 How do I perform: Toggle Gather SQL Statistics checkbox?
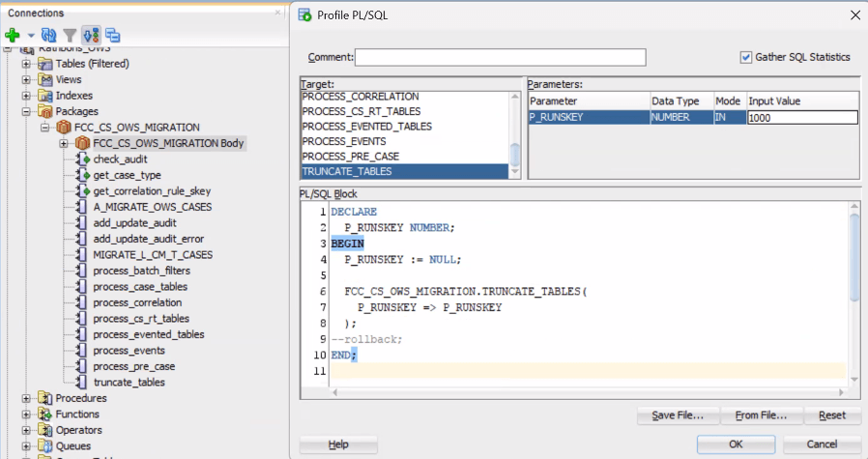745,57
